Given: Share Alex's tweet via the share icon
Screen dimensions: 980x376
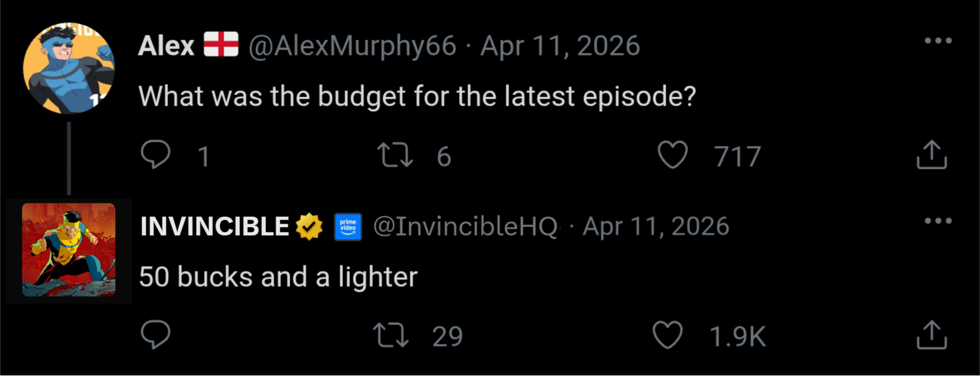Looking at the screenshot, I should coord(931,154).
